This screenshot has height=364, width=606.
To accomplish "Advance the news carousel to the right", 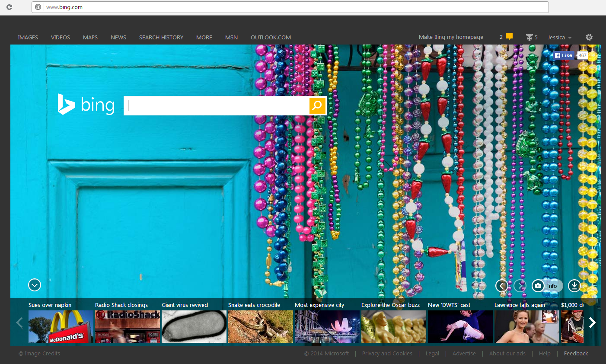I will pyautogui.click(x=592, y=322).
